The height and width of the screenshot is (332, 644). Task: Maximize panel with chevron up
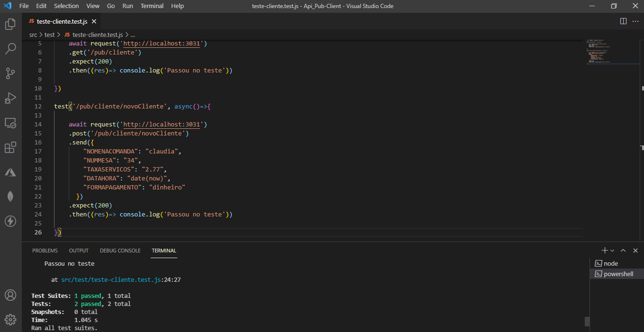[623, 250]
